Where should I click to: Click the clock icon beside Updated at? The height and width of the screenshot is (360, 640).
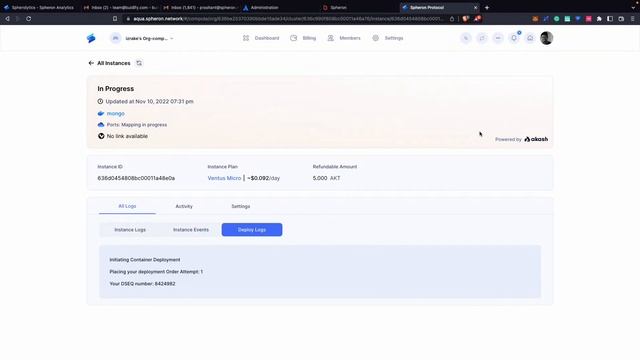tap(100, 101)
